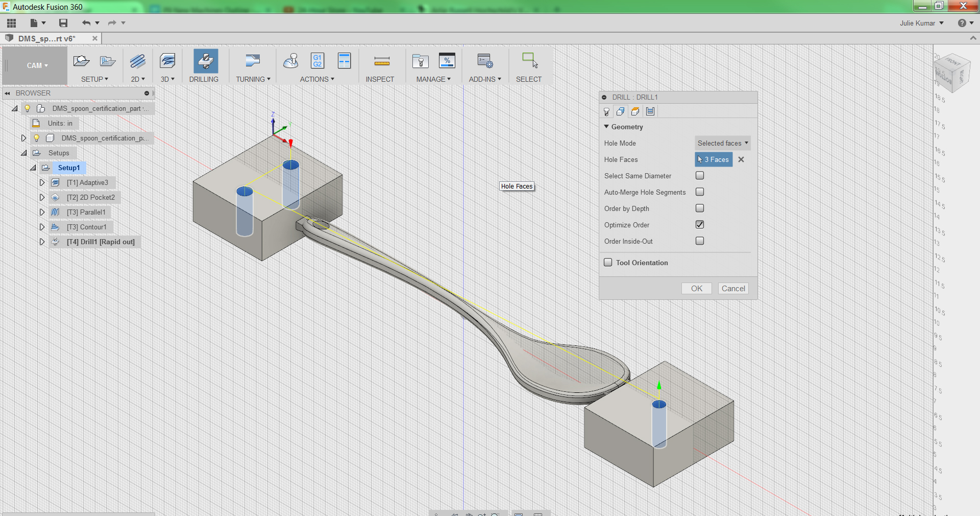This screenshot has width=980, height=516.
Task: Collapse the toolbar with top-right chevron
Action: (x=973, y=38)
